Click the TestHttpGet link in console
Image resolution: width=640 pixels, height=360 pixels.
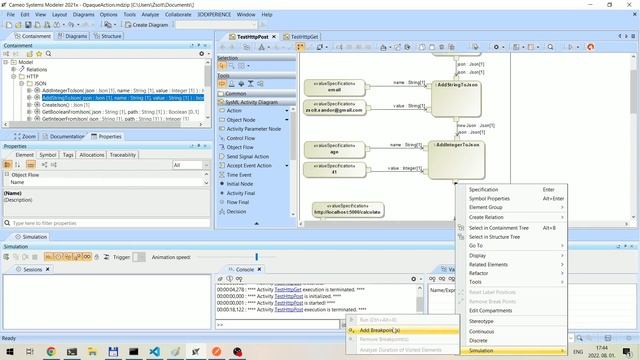(x=288, y=289)
